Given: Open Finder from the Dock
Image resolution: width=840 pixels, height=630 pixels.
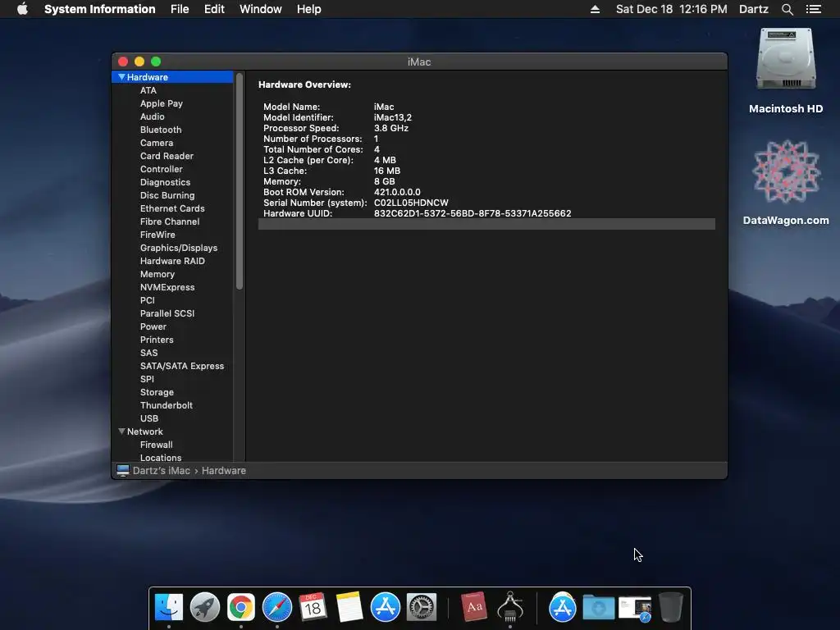Looking at the screenshot, I should [169, 608].
